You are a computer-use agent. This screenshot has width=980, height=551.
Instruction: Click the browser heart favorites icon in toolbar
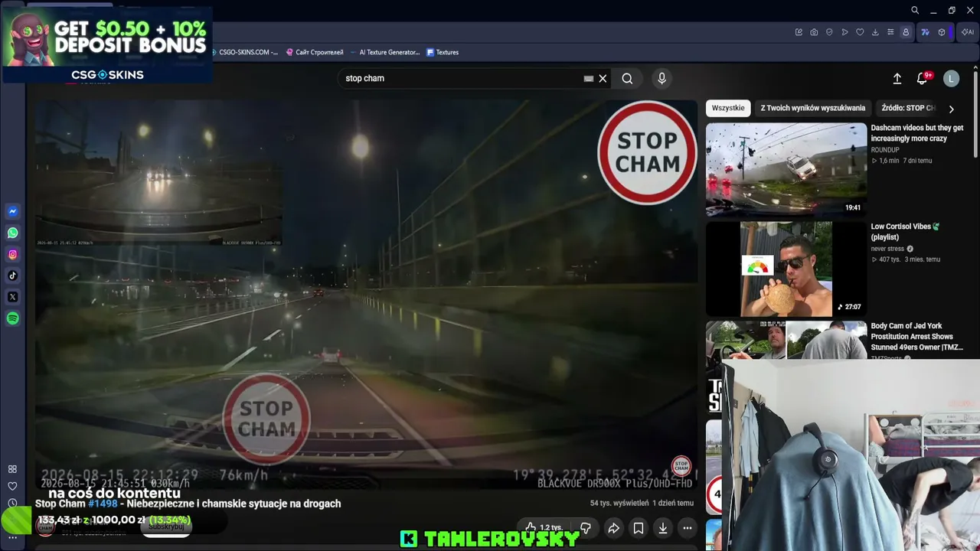coord(860,32)
